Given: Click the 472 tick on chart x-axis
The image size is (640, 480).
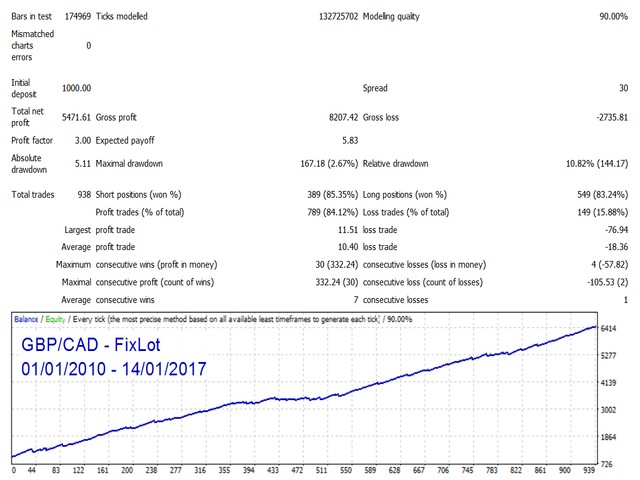Looking at the screenshot, I should 297,471.
